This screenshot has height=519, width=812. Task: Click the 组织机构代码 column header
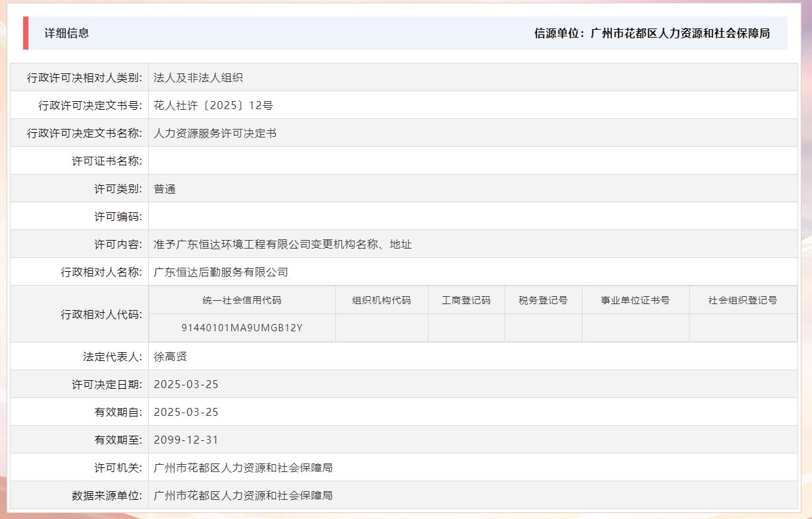coord(382,299)
